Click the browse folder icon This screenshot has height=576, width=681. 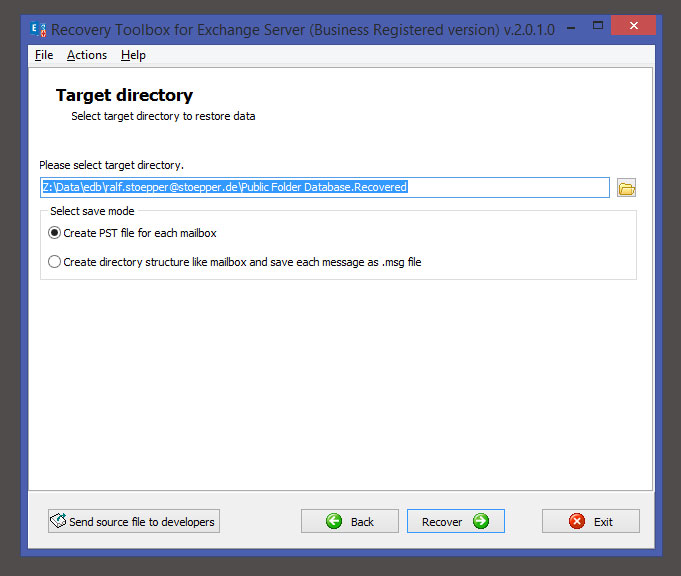pos(626,188)
